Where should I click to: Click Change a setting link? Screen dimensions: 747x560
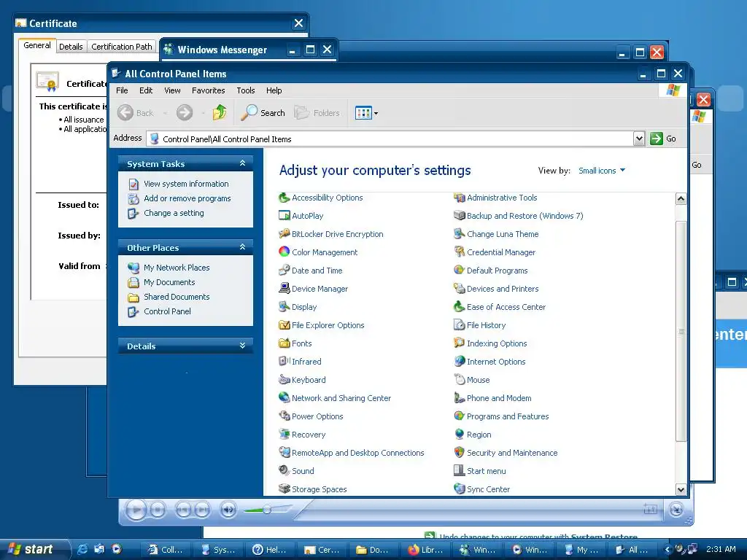click(x=174, y=213)
